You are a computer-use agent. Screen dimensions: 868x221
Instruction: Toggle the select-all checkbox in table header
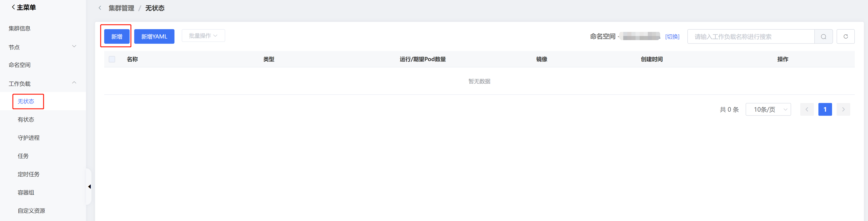click(112, 59)
